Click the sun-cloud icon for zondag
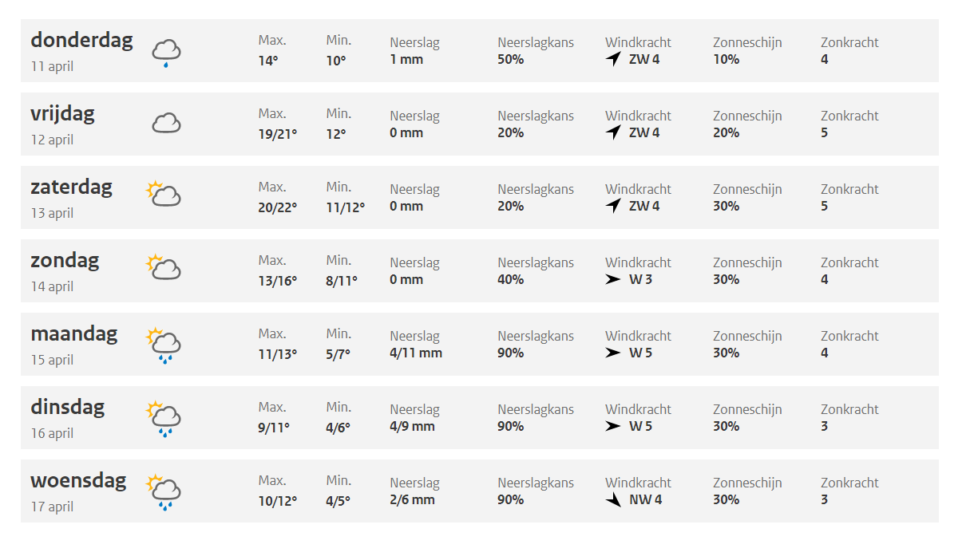 click(164, 267)
